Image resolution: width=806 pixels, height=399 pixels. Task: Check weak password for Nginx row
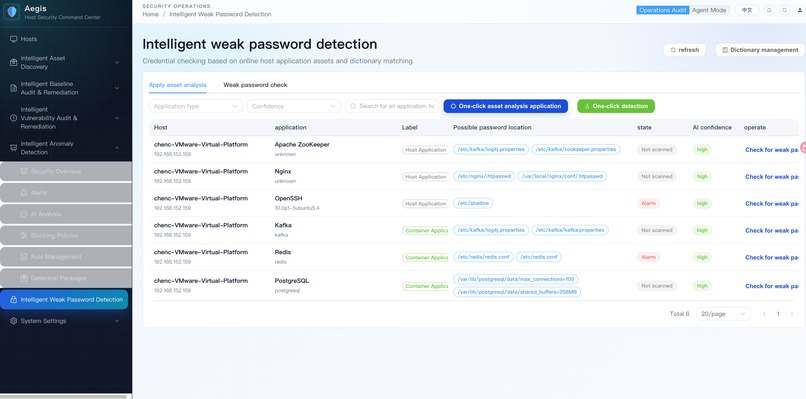pyautogui.click(x=773, y=176)
